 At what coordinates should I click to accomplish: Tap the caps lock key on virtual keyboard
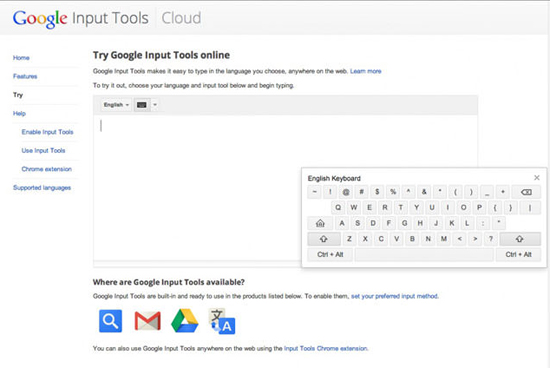tap(320, 223)
